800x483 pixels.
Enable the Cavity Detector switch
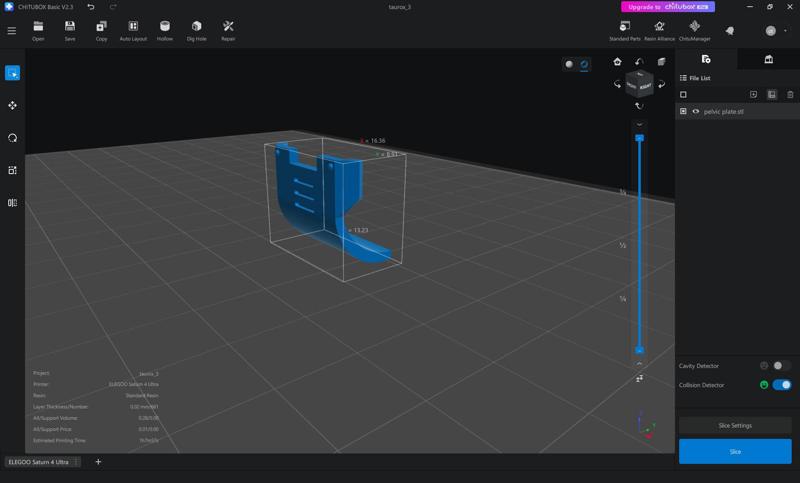[x=781, y=366]
